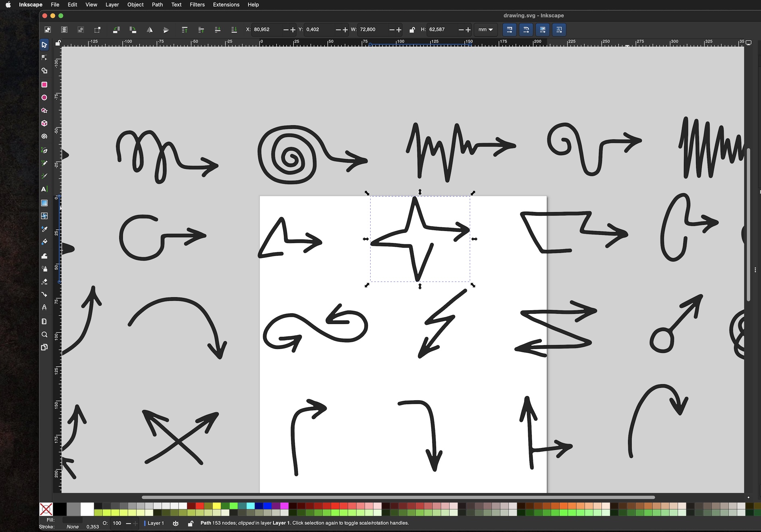Select the Eraser tool
Image resolution: width=761 pixels, height=532 pixels.
tap(44, 282)
